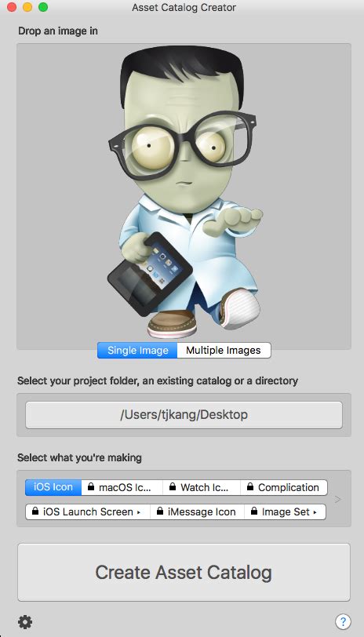Click the lock icon on iMessage Icon
The width and height of the screenshot is (364, 637).
[x=160, y=511]
